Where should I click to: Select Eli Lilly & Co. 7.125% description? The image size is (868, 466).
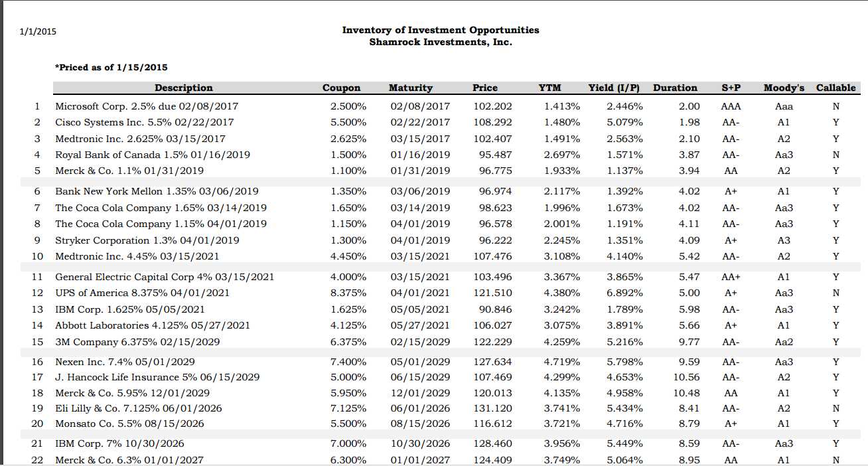[x=139, y=408]
